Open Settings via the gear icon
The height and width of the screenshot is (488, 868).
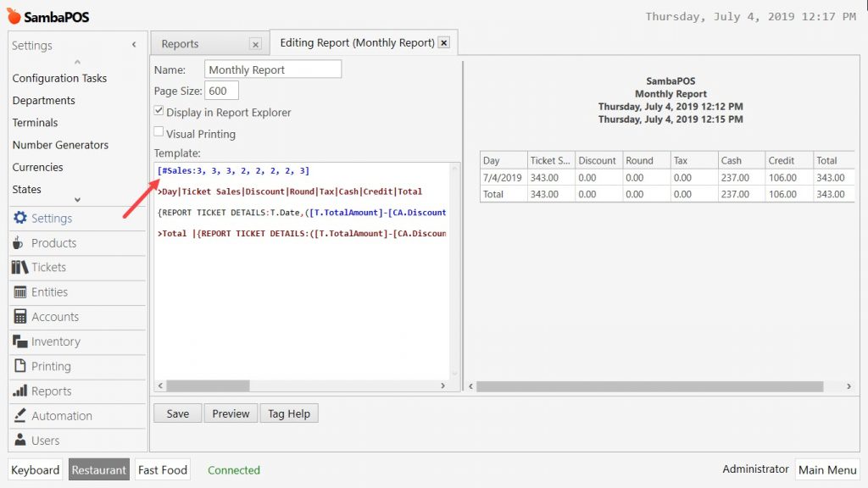(20, 218)
